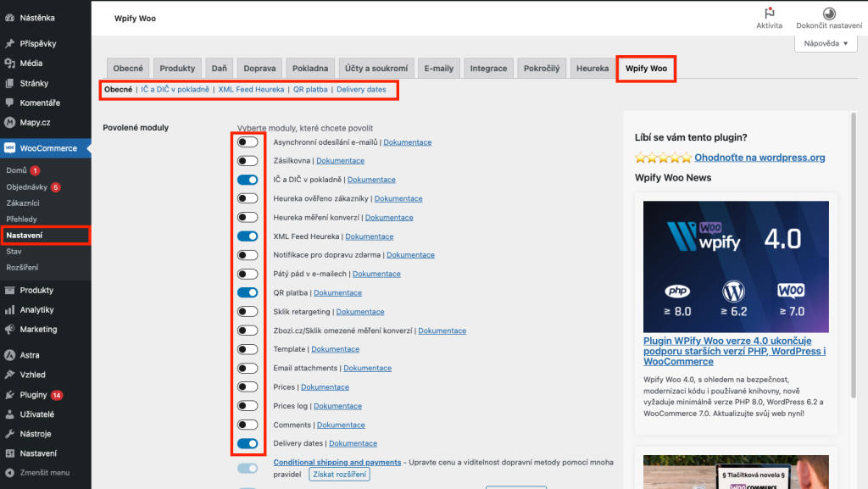Open Plugin WPify Woo verze 4.0 article
The width and height of the screenshot is (868, 489).
tap(734, 351)
